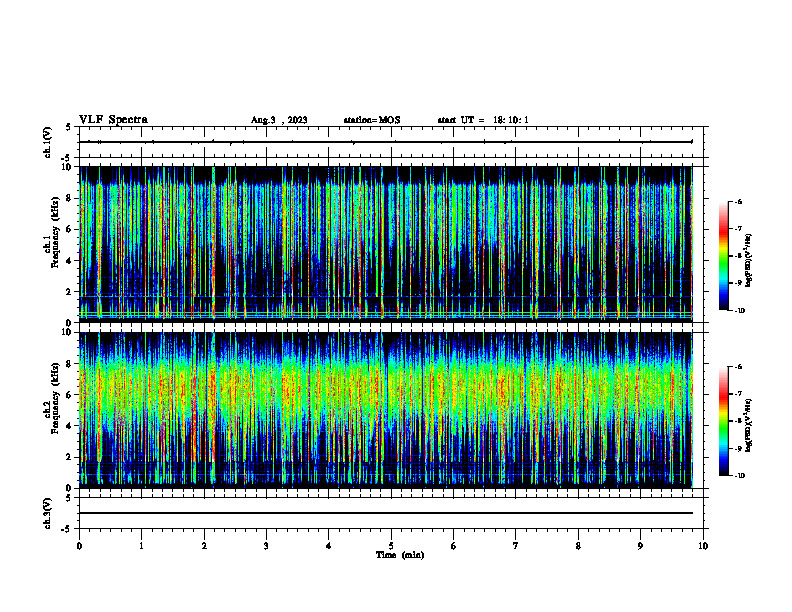
Task: Click inside the ch.1 spectrogram plot
Action: 391,244
